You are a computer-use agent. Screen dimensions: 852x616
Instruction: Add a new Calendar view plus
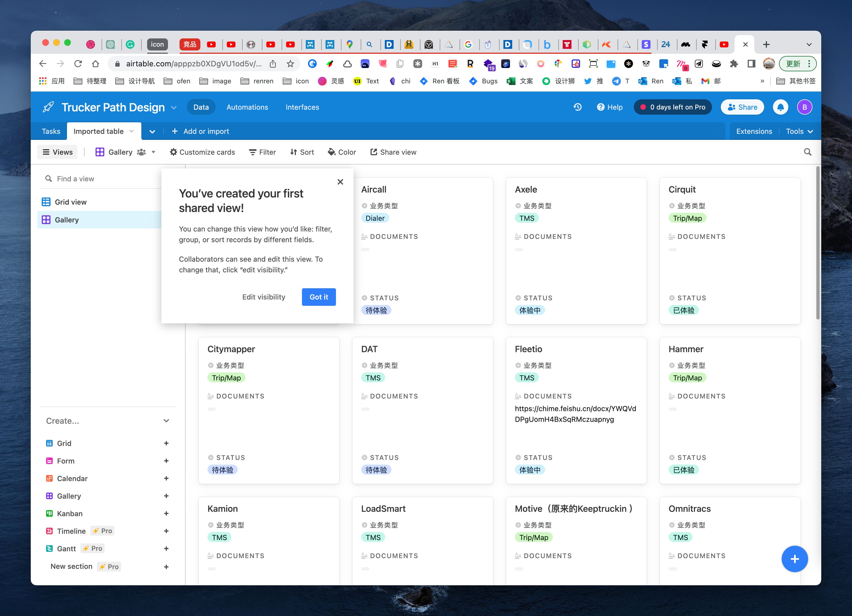point(166,478)
